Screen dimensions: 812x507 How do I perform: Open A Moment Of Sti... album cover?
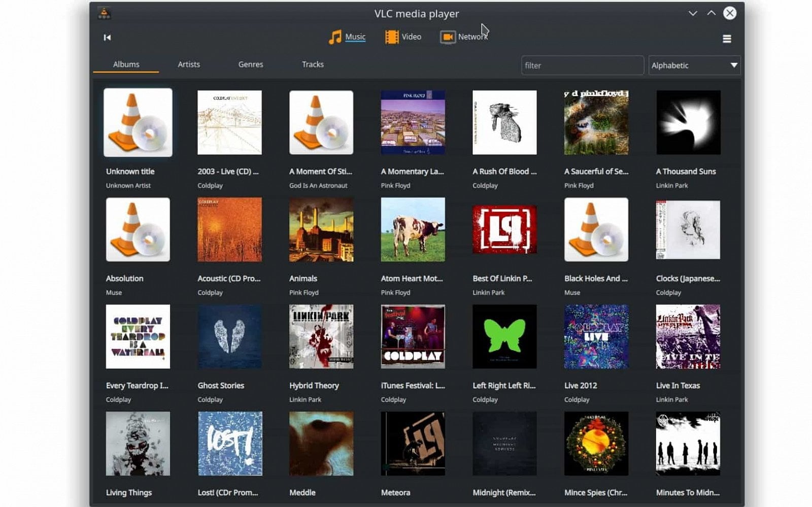[x=321, y=122]
